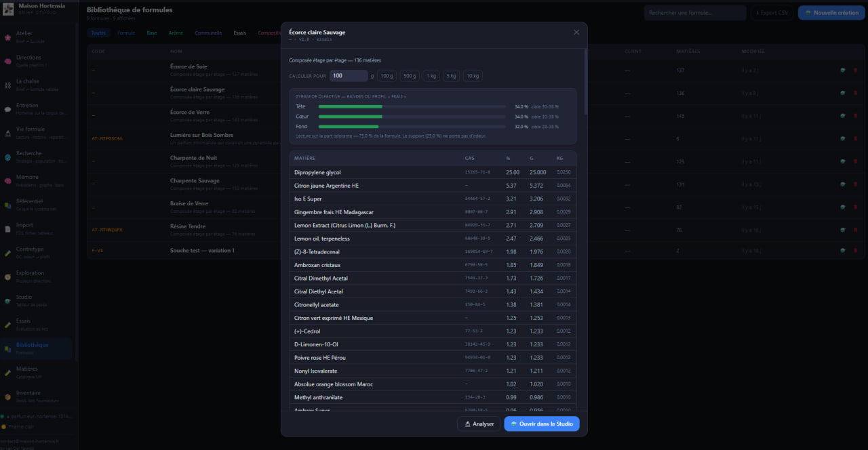
Task: Click the green icon on the 76-matières row
Action: (842, 230)
